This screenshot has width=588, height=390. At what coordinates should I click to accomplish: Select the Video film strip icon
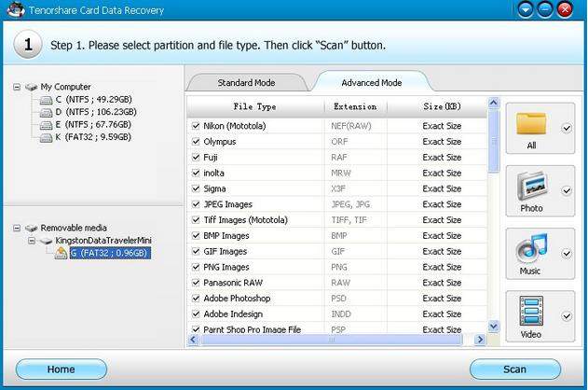[x=531, y=309]
